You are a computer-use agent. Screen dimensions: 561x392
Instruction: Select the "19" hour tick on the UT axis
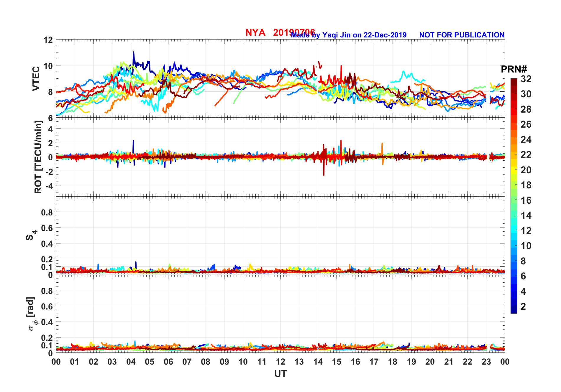[411, 362]
